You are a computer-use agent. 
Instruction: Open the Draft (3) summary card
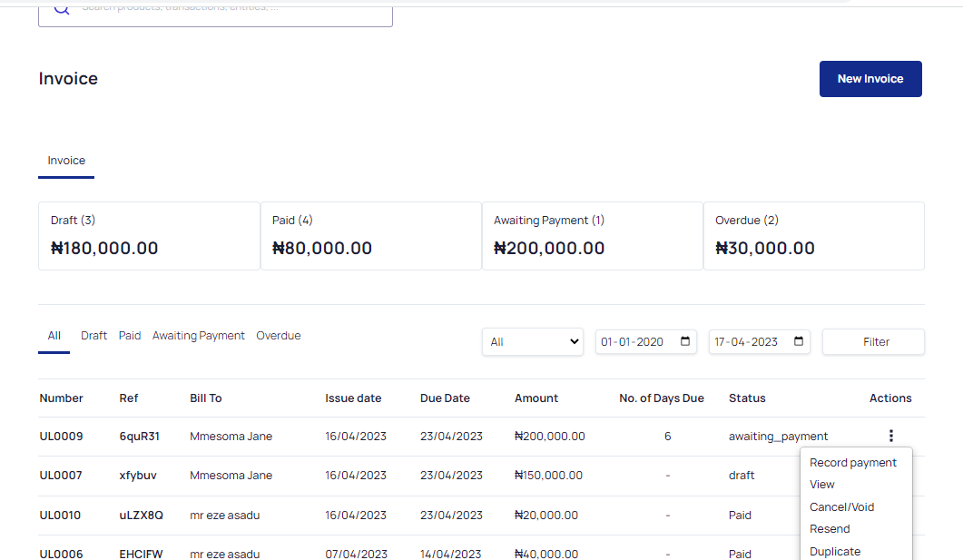pyautogui.click(x=148, y=235)
